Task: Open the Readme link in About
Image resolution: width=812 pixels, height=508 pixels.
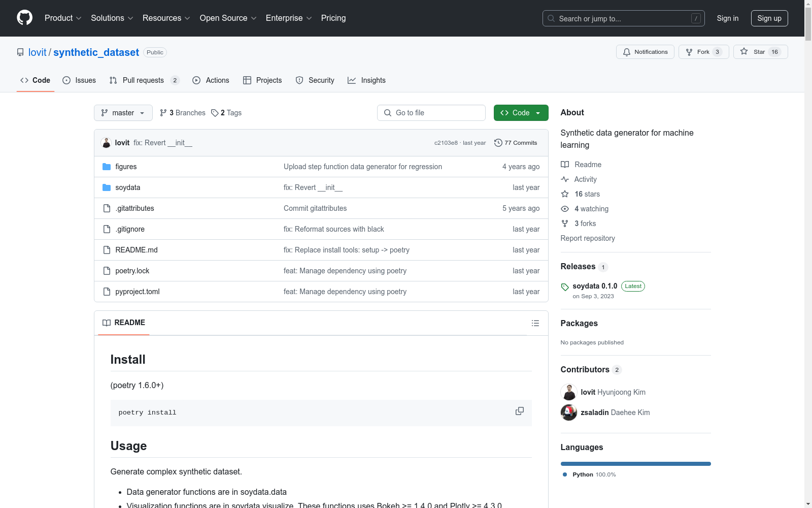Action: click(x=581, y=165)
